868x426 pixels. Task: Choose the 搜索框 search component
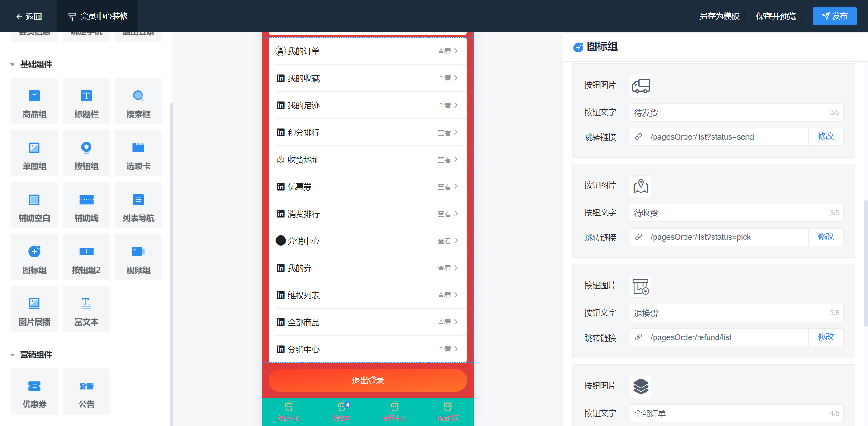click(x=138, y=101)
